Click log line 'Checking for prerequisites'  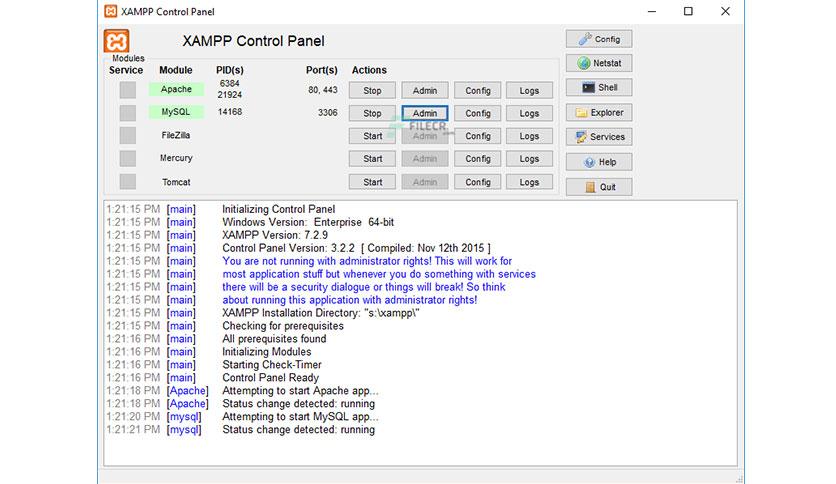(283, 326)
